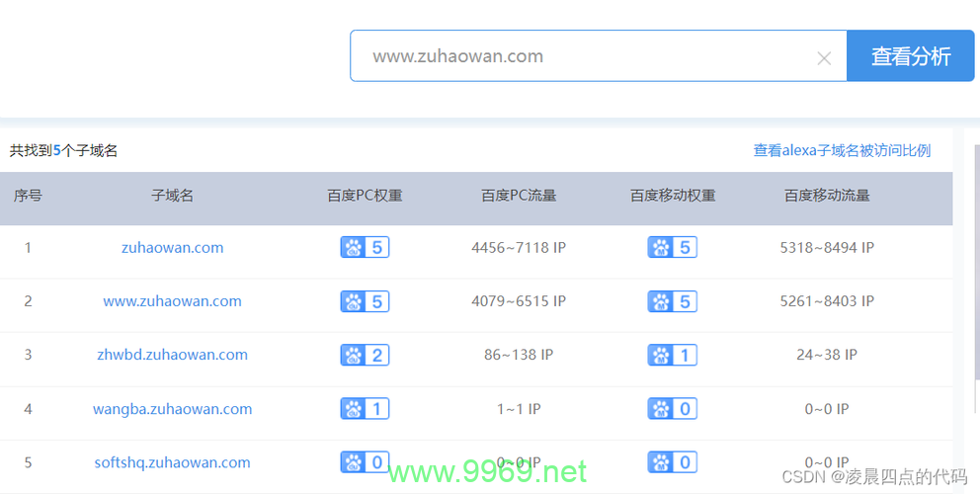Select the 4079~6515 IP traffic cell
Viewport: 980px width, 494px height.
(519, 301)
